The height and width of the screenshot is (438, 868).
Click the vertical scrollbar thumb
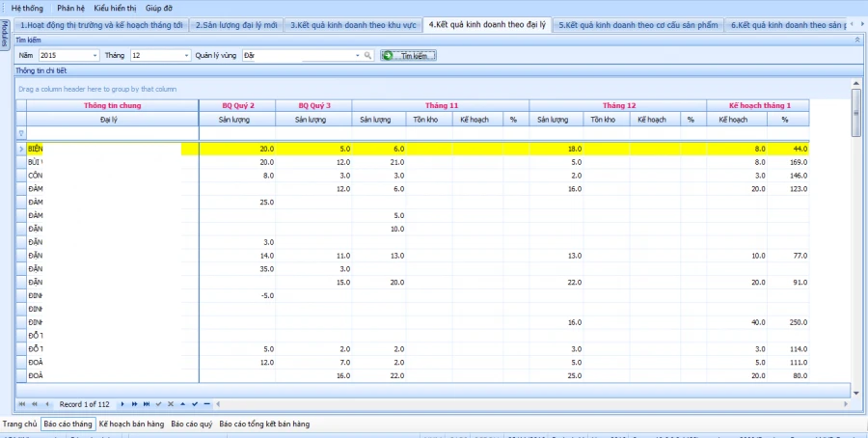(857, 112)
